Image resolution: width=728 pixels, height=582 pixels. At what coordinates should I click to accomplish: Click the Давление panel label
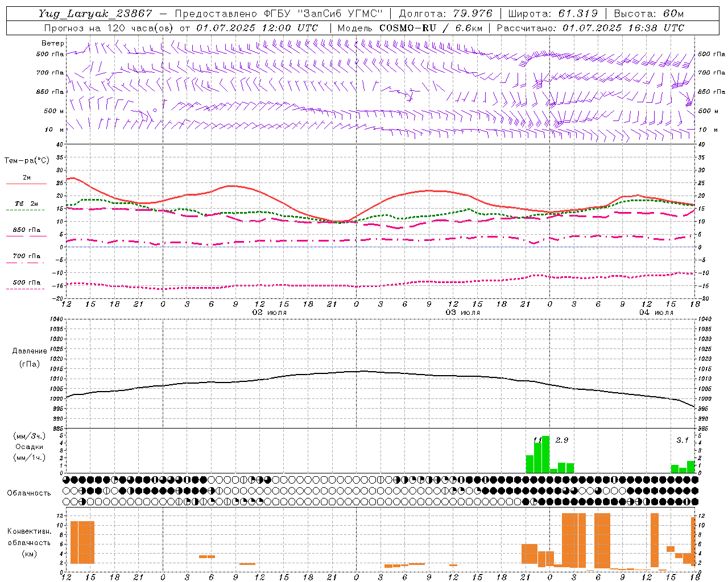[x=30, y=351]
